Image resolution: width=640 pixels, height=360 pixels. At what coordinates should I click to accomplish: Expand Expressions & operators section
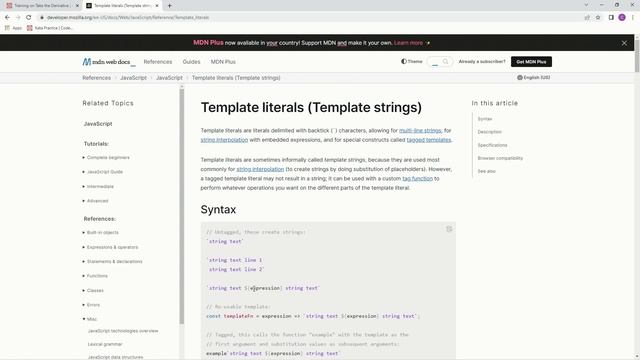[x=112, y=247]
